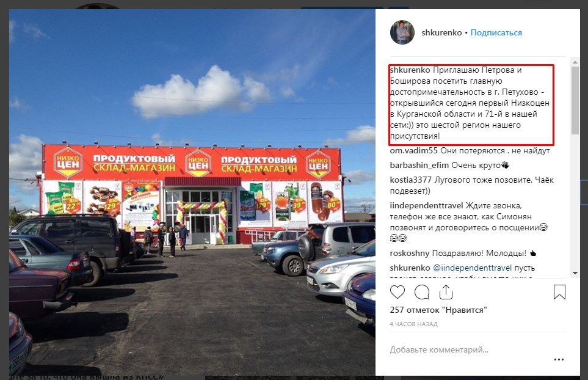
Task: Click the comment scrollbar up arrow
Action: click(x=575, y=62)
